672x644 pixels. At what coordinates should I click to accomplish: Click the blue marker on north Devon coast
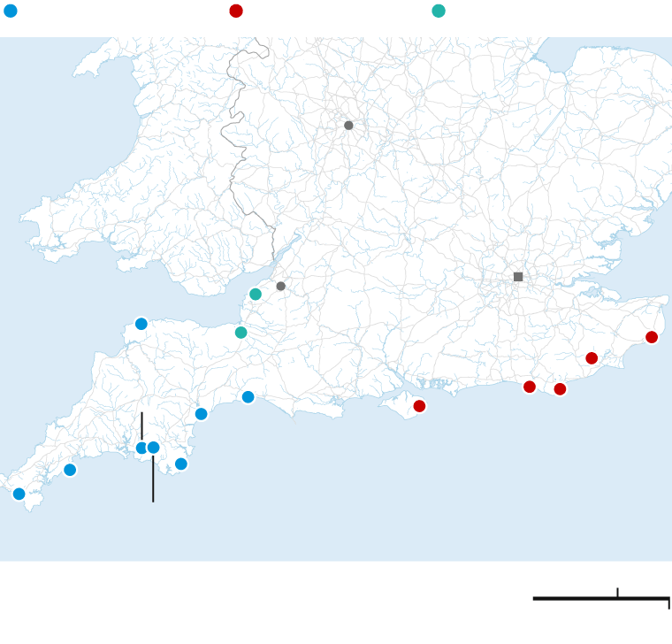point(141,324)
